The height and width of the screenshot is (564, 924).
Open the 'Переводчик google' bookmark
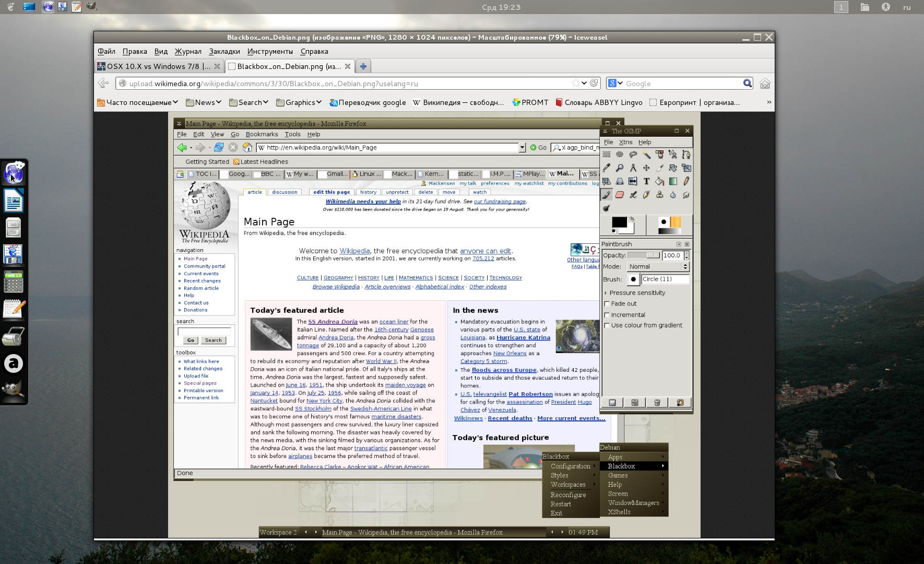[x=368, y=102]
